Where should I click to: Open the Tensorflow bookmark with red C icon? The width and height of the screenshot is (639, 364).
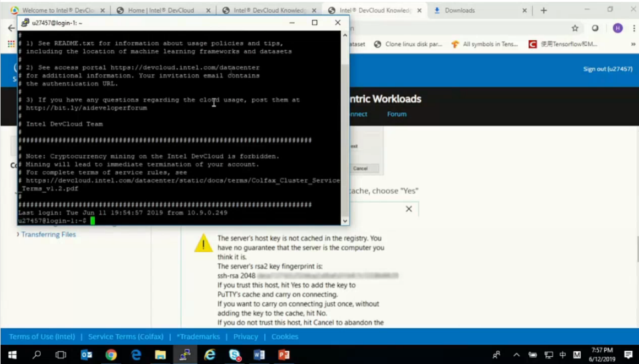pyautogui.click(x=562, y=44)
